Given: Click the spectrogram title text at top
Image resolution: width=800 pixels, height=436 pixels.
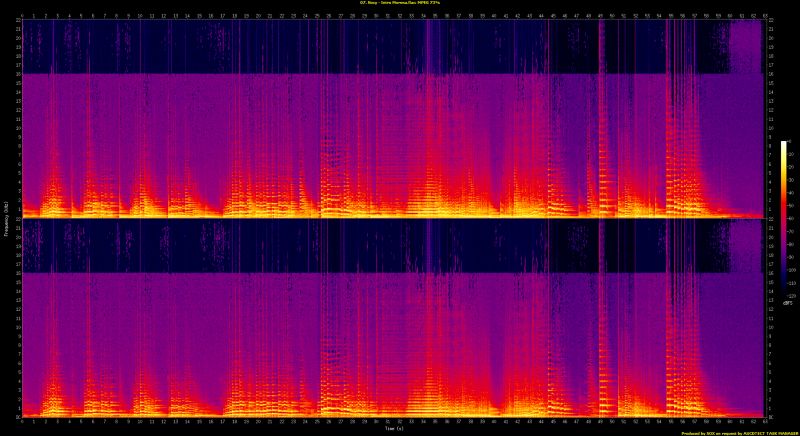Looking at the screenshot, I should pyautogui.click(x=399, y=3).
